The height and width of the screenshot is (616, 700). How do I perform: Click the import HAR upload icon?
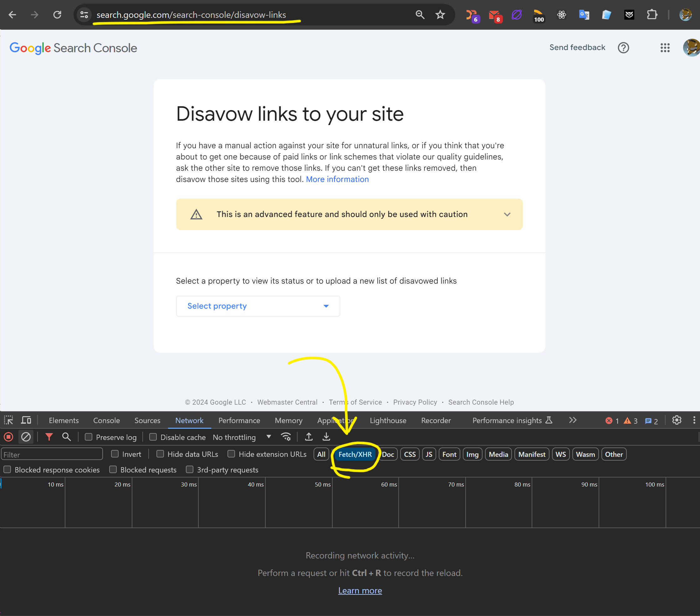309,437
